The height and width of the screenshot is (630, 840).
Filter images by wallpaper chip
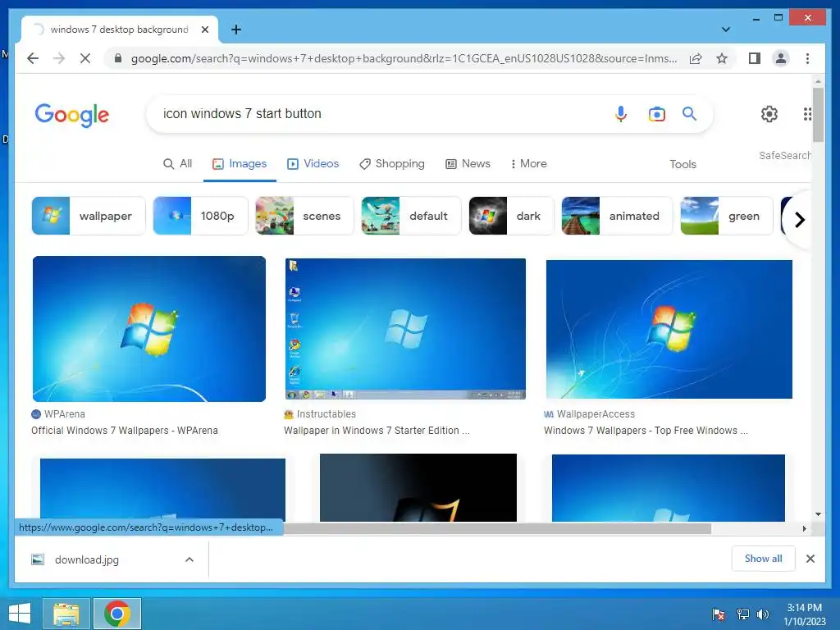pyautogui.click(x=89, y=216)
